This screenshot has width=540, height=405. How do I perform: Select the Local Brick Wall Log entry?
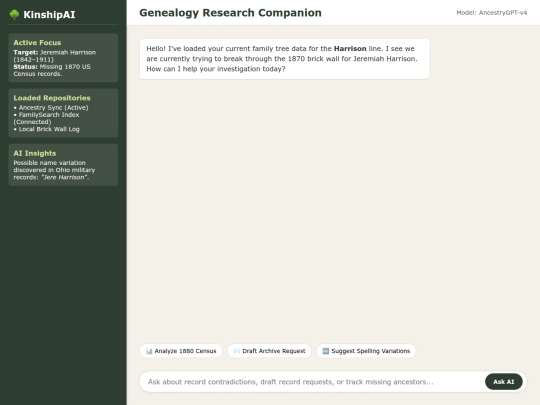click(46, 129)
